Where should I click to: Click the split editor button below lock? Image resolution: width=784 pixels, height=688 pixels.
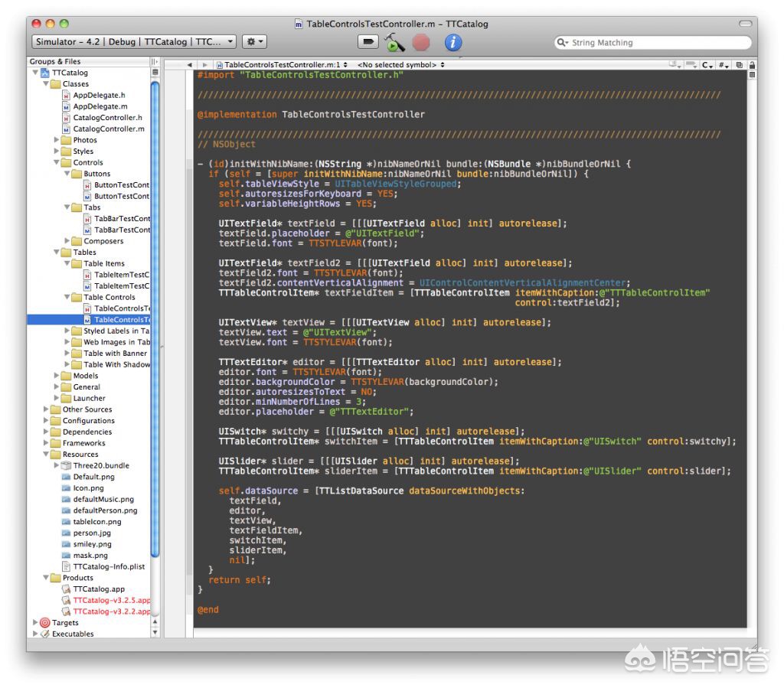click(752, 75)
